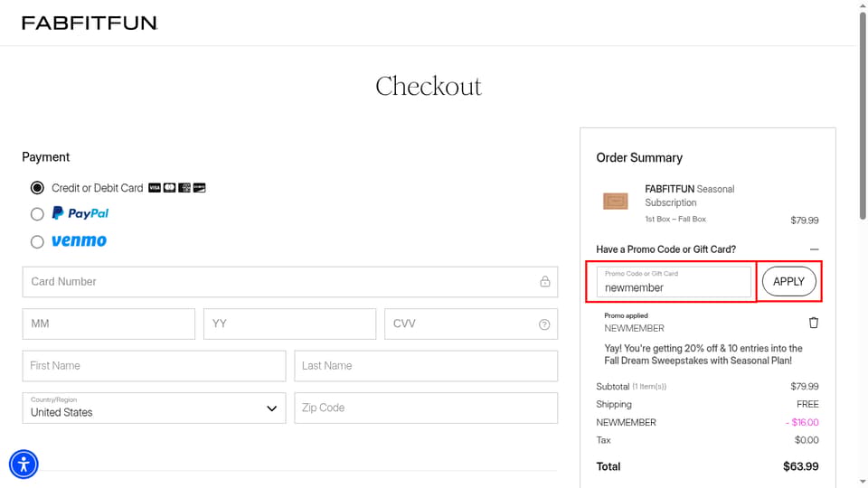
Task: Focus the First Name field
Action: point(154,366)
